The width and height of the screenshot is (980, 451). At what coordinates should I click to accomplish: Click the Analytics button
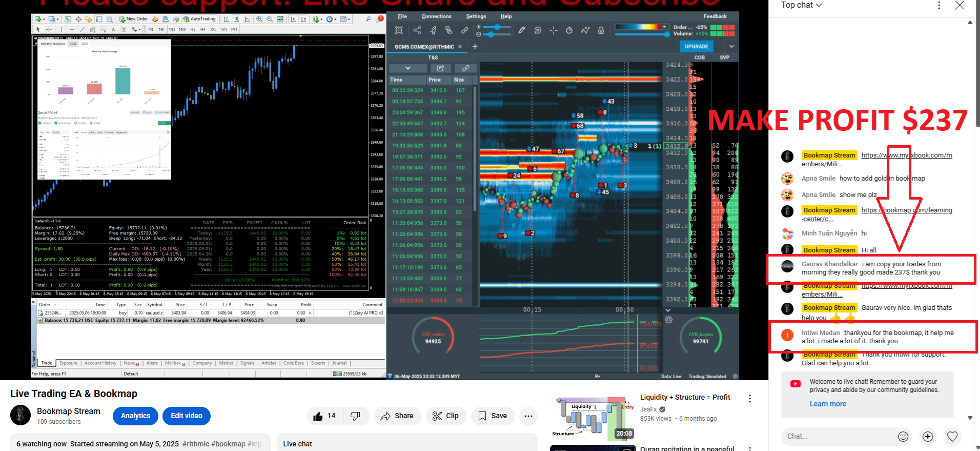[x=135, y=416]
